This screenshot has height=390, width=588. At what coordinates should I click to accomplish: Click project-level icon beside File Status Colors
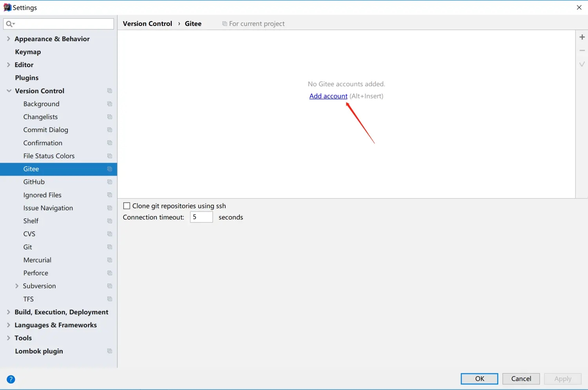click(x=110, y=156)
